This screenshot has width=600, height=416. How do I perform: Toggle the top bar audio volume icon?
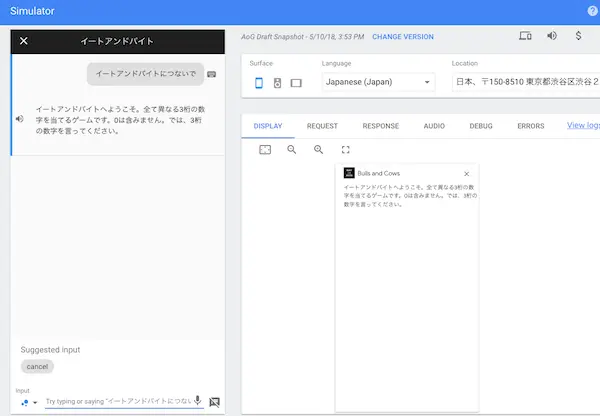tap(552, 36)
